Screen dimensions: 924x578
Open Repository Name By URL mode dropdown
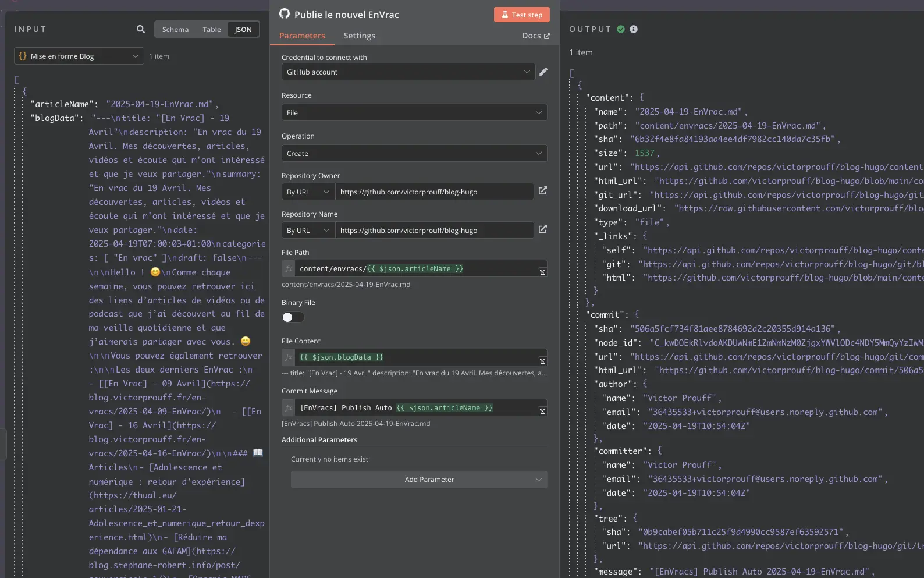click(x=308, y=230)
